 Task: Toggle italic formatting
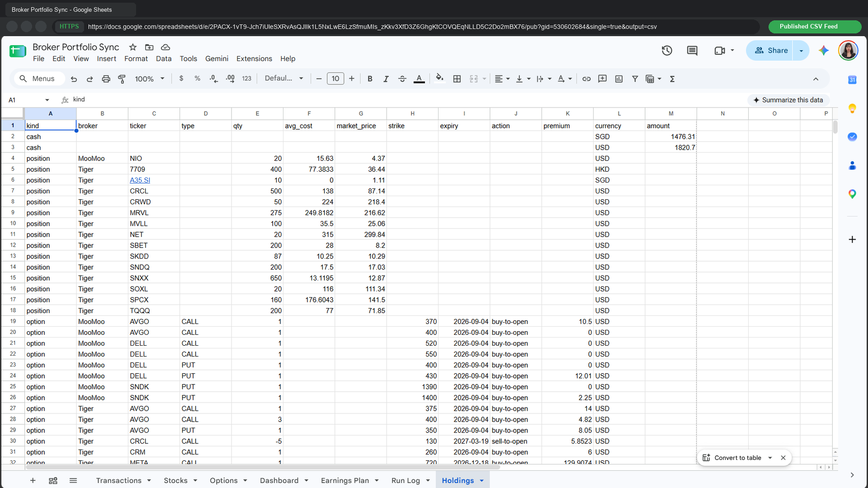(386, 79)
